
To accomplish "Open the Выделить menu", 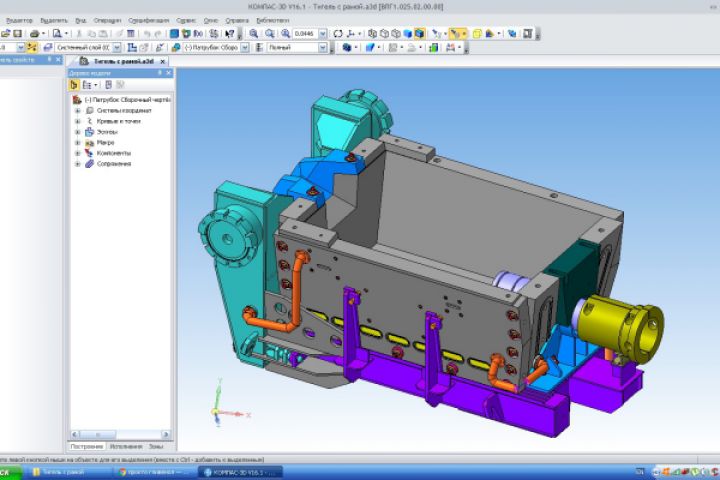I will tap(54, 21).
